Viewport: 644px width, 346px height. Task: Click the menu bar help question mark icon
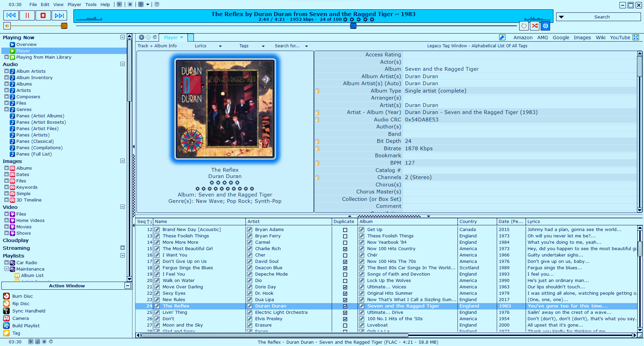tap(157, 4)
